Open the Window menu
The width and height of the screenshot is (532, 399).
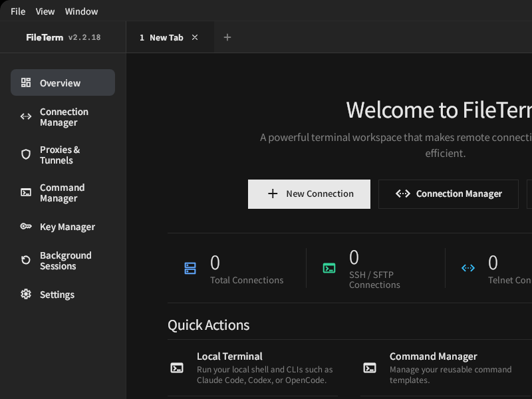coord(81,11)
